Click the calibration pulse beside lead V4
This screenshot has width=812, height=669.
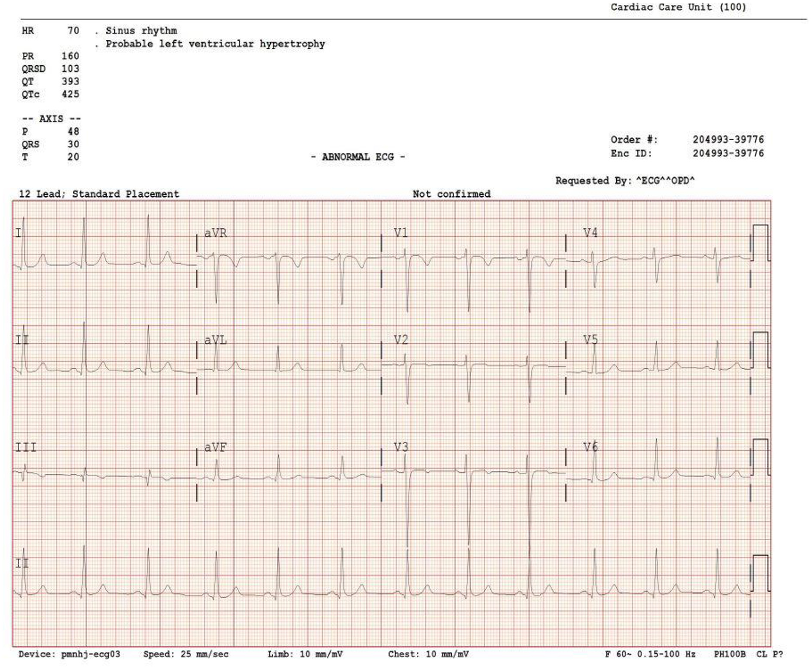pos(760,243)
